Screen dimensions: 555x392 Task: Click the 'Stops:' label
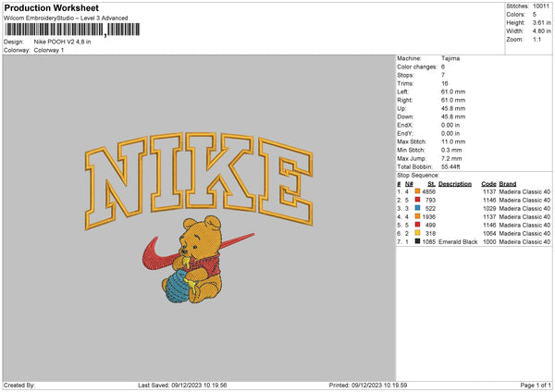coord(405,75)
